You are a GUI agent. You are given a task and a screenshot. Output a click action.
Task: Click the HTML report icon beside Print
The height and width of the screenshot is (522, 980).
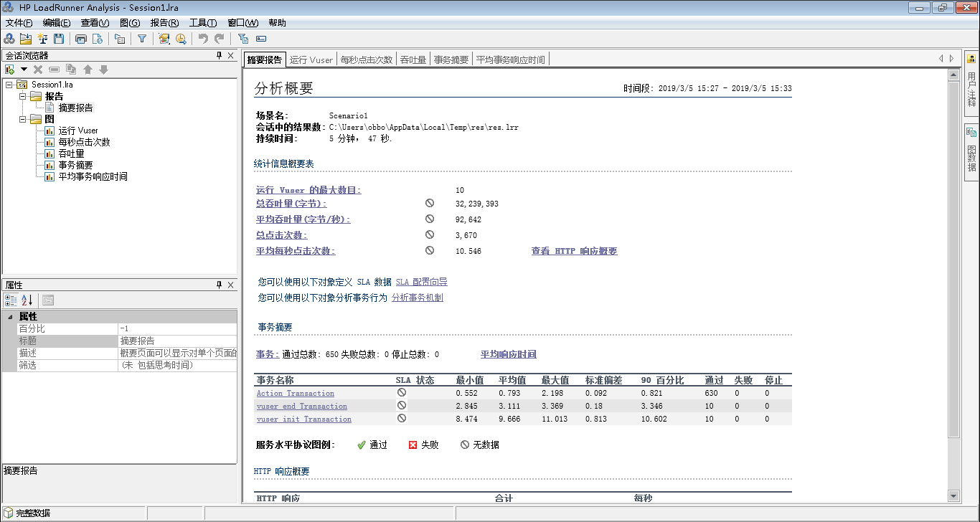coord(96,39)
